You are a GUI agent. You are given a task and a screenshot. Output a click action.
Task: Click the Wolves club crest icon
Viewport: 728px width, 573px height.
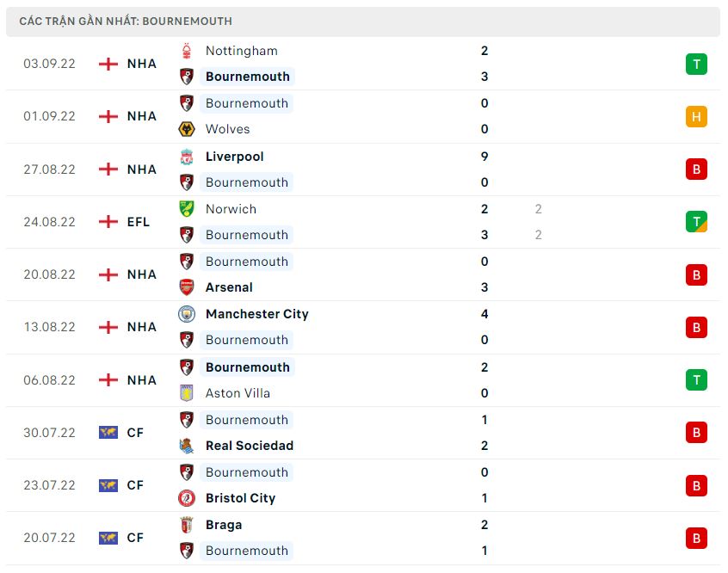[187, 129]
